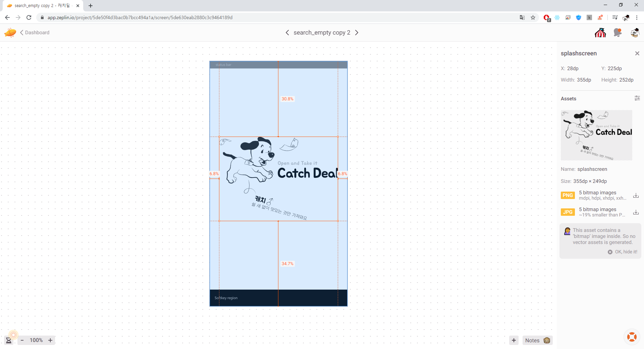
Task: Download the PNG bitmap images
Action: tap(636, 195)
